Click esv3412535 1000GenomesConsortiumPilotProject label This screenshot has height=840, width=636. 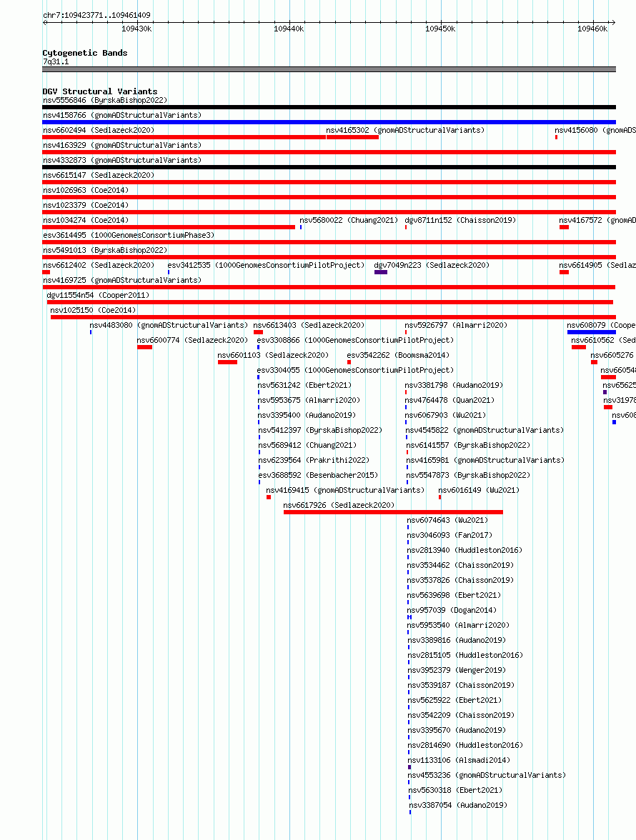pos(266,265)
